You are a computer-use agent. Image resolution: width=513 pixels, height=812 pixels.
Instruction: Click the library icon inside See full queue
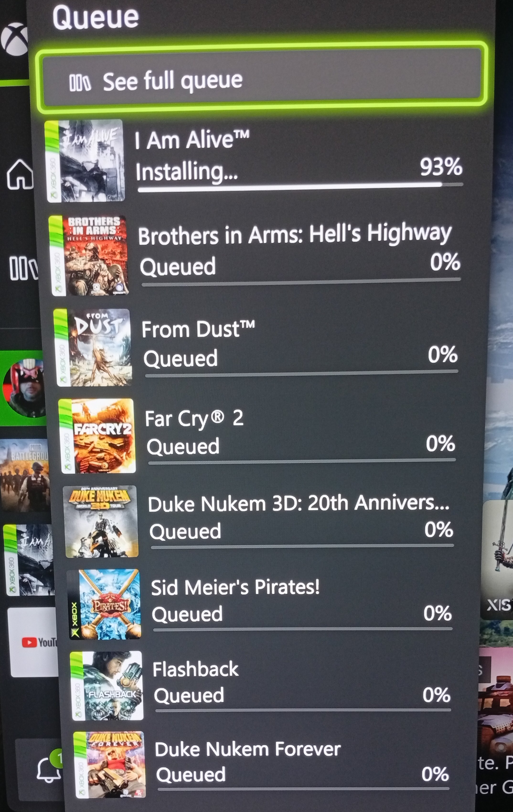(x=80, y=83)
